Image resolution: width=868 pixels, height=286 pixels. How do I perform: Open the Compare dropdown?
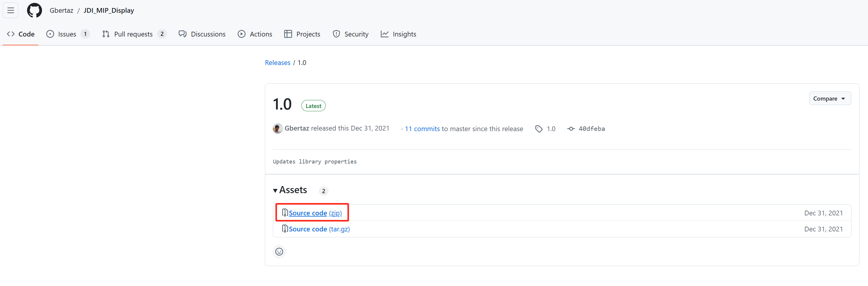click(830, 98)
